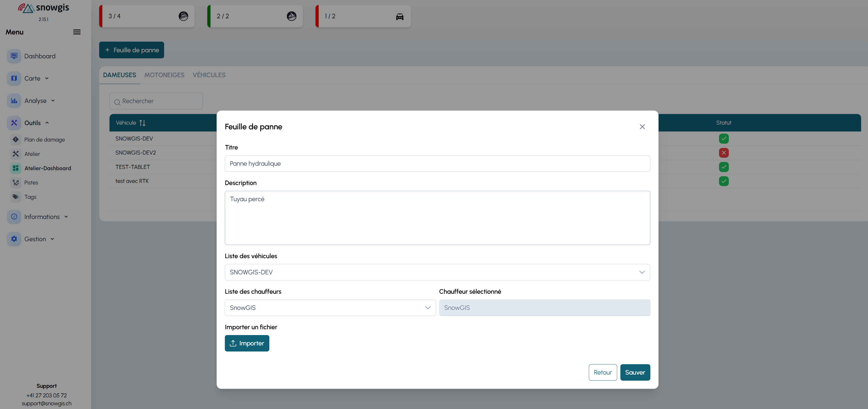Toggle green status of SNOWGIS-DEV
The width and height of the screenshot is (868, 409).
click(x=724, y=138)
